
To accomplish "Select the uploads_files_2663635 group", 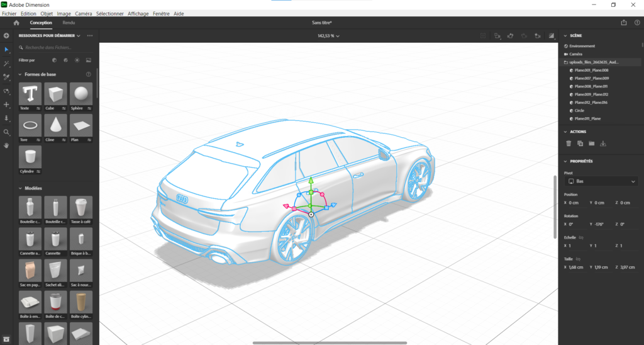I will click(600, 62).
